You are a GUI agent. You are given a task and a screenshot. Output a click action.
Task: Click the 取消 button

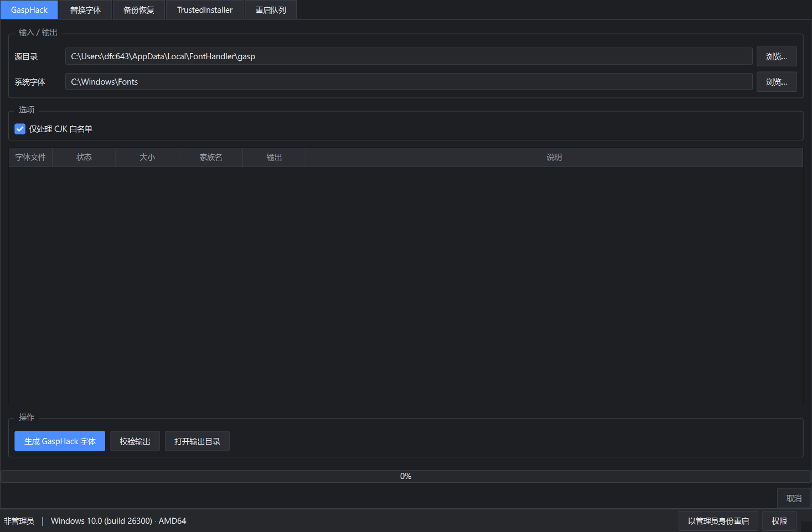pyautogui.click(x=794, y=498)
